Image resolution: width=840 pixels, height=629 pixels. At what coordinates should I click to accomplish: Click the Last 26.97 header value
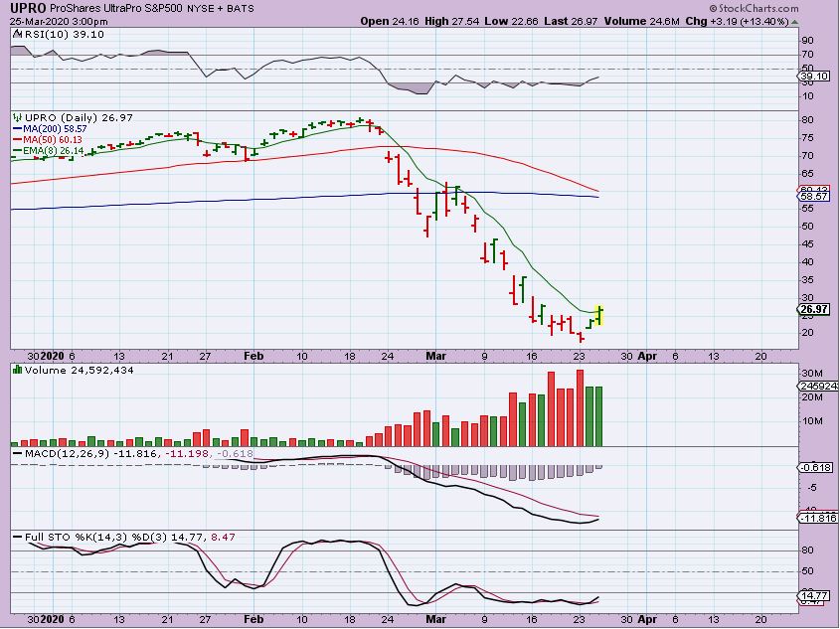[x=571, y=22]
